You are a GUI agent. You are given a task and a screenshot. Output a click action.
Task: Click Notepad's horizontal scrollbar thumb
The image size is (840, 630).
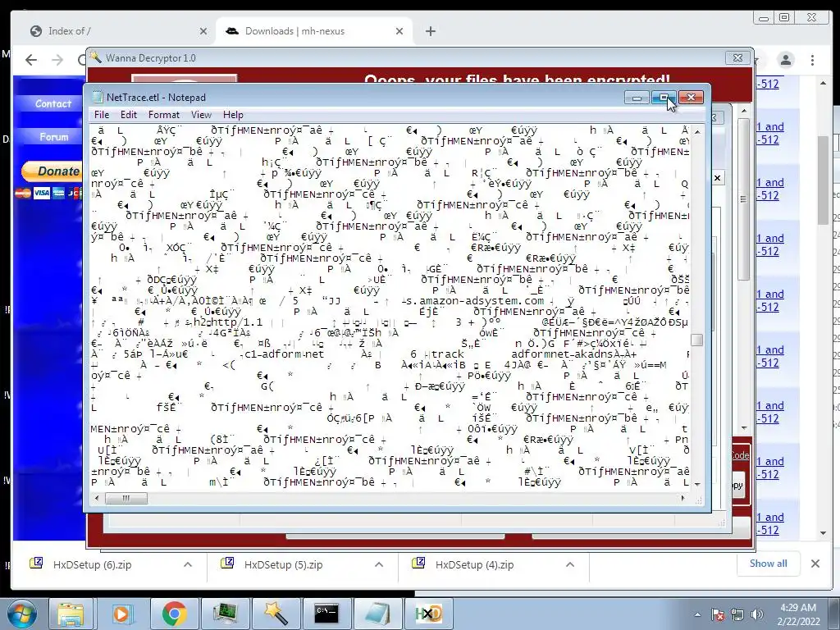coord(126,498)
